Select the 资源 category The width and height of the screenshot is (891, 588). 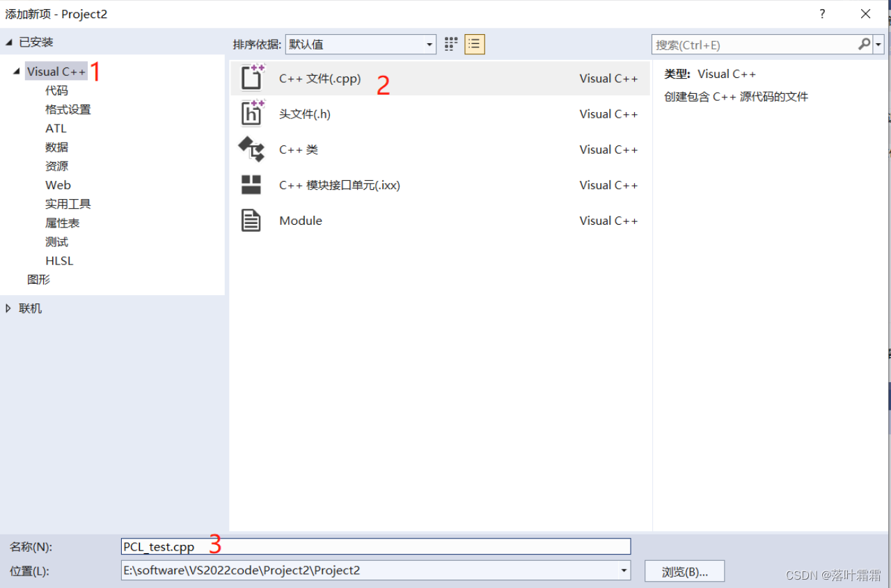(57, 166)
